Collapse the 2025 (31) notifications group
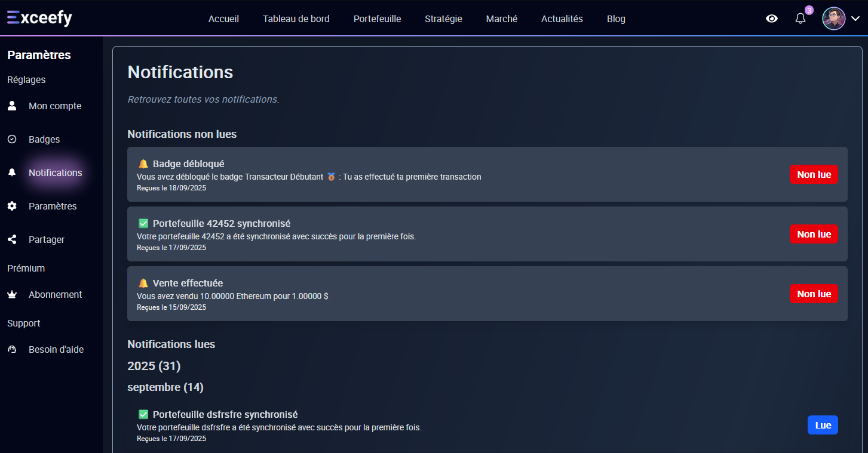Image resolution: width=868 pixels, height=453 pixels. coord(154,366)
